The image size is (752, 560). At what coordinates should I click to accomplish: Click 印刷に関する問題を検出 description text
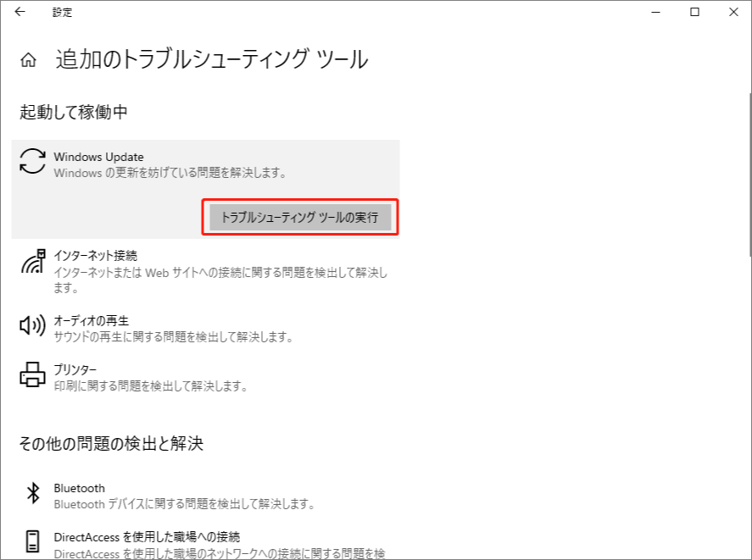click(151, 386)
